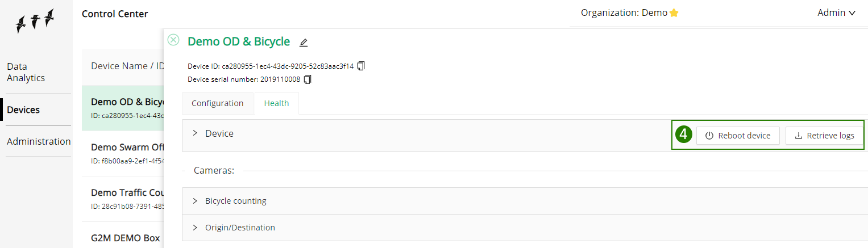The height and width of the screenshot is (248, 868).
Task: Select Demo Swarm Office device in list
Action: [x=123, y=153]
